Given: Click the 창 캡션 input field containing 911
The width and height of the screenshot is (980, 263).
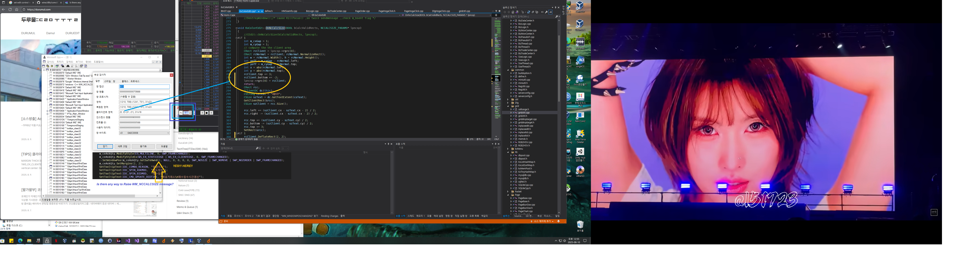Looking at the screenshot, I should [x=145, y=87].
